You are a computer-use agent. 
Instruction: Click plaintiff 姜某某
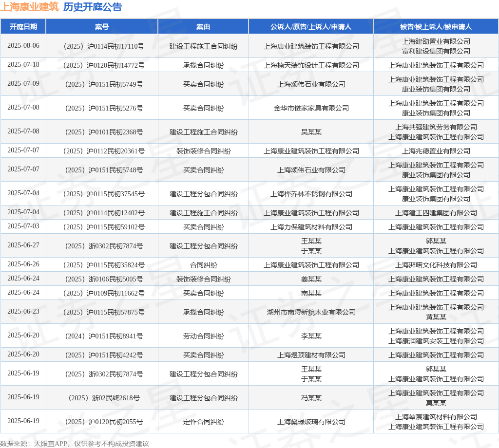(x=311, y=279)
